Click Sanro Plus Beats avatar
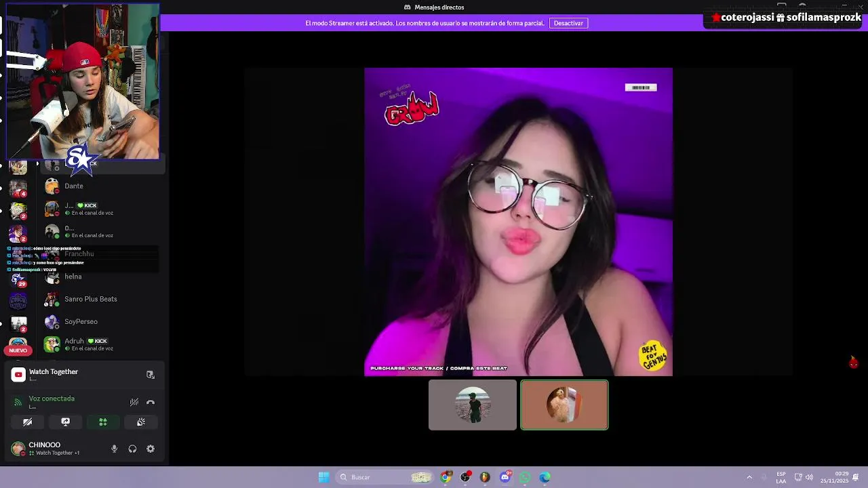Screen dimensions: 868x488 click(52, 299)
